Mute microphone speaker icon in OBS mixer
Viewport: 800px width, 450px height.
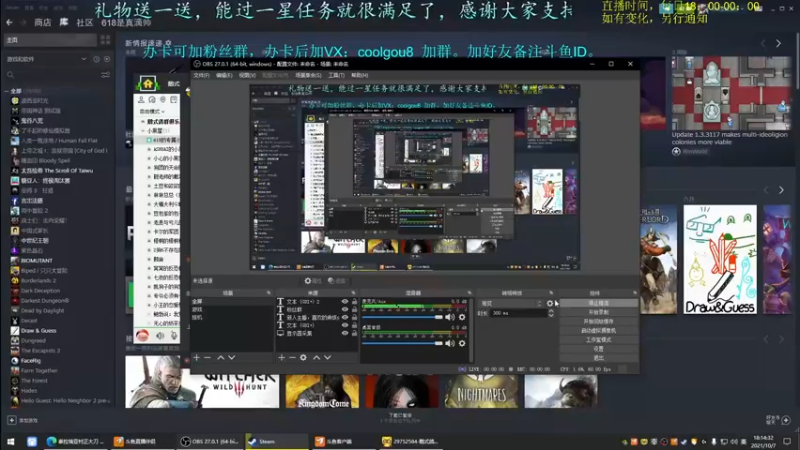pos(449,317)
